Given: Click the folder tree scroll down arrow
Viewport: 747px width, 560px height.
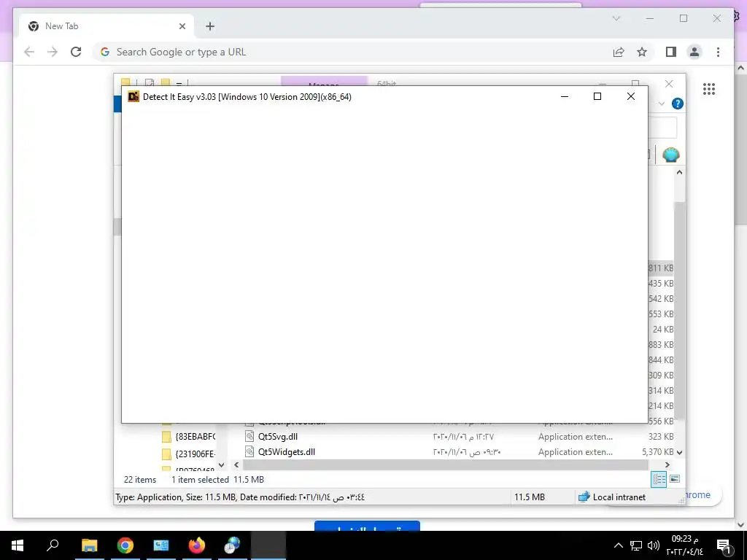Looking at the screenshot, I should tap(221, 464).
